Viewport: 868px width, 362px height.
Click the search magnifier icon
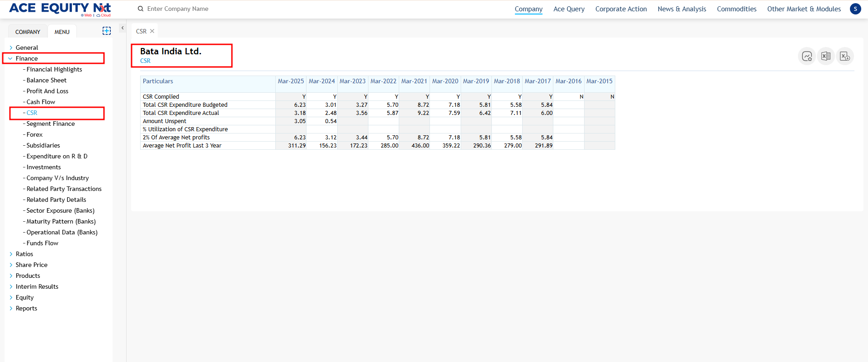point(141,9)
